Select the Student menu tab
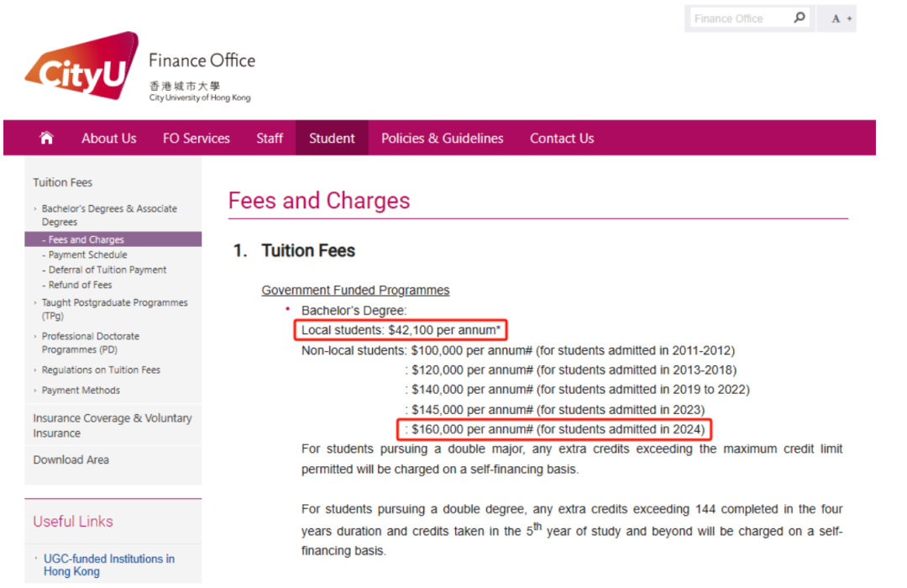The height and width of the screenshot is (588, 907). [x=332, y=139]
